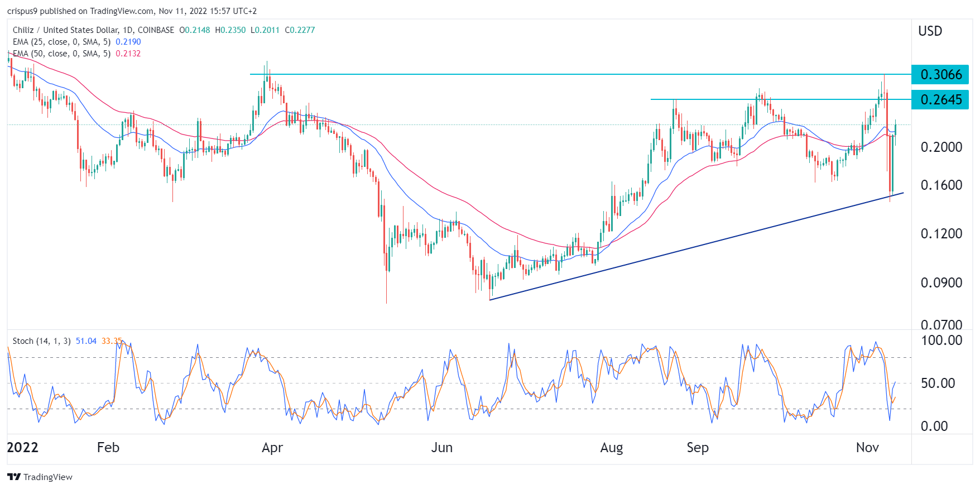Click the 0.1600 price scale value

tap(941, 185)
